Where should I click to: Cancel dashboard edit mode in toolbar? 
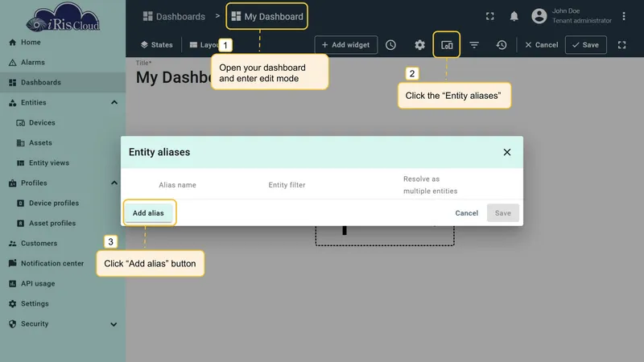[541, 45]
